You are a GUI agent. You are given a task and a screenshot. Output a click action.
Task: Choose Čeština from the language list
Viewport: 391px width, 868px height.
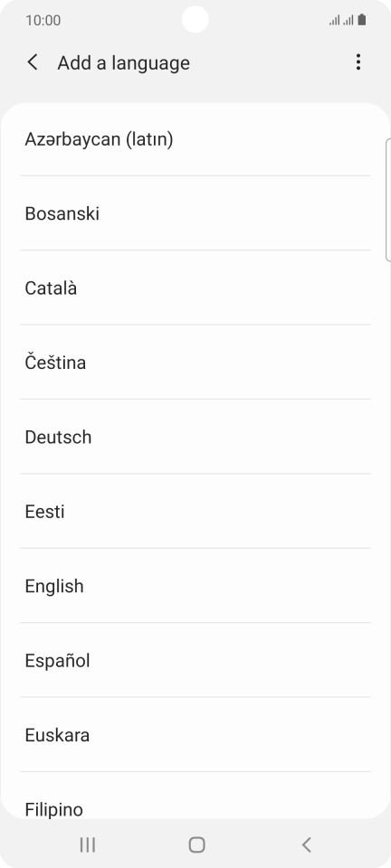(195, 363)
